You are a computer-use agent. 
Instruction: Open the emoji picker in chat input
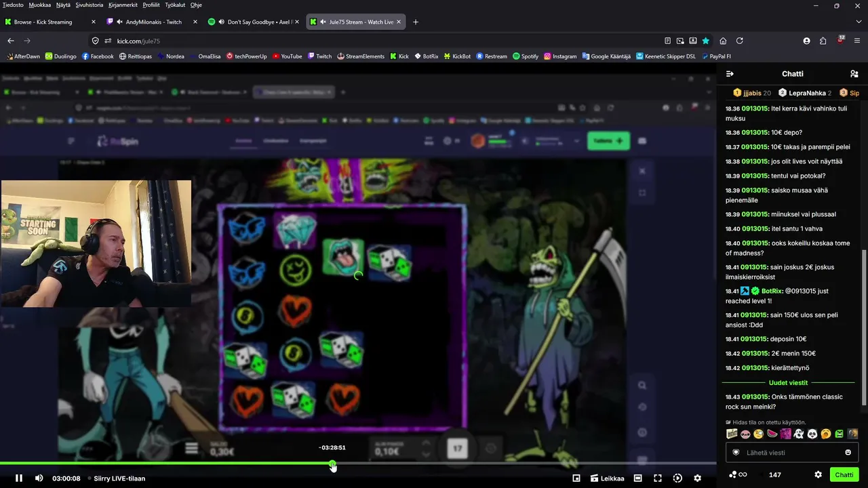(848, 453)
